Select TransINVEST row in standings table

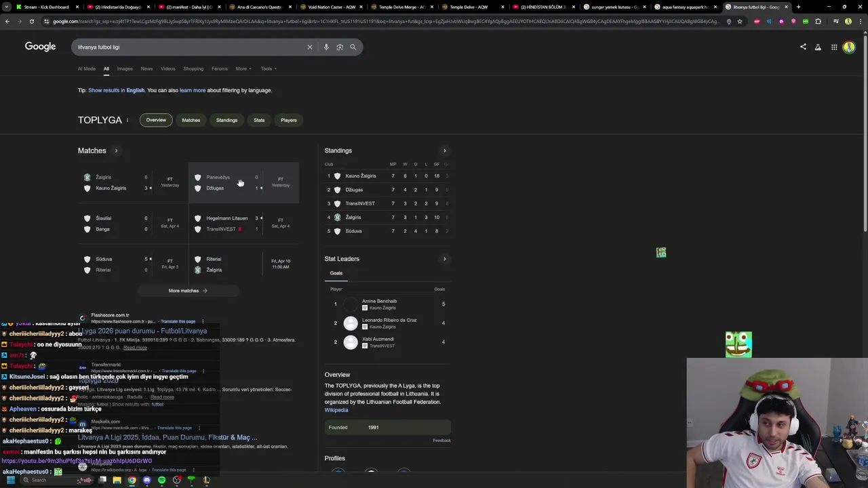[x=387, y=203]
